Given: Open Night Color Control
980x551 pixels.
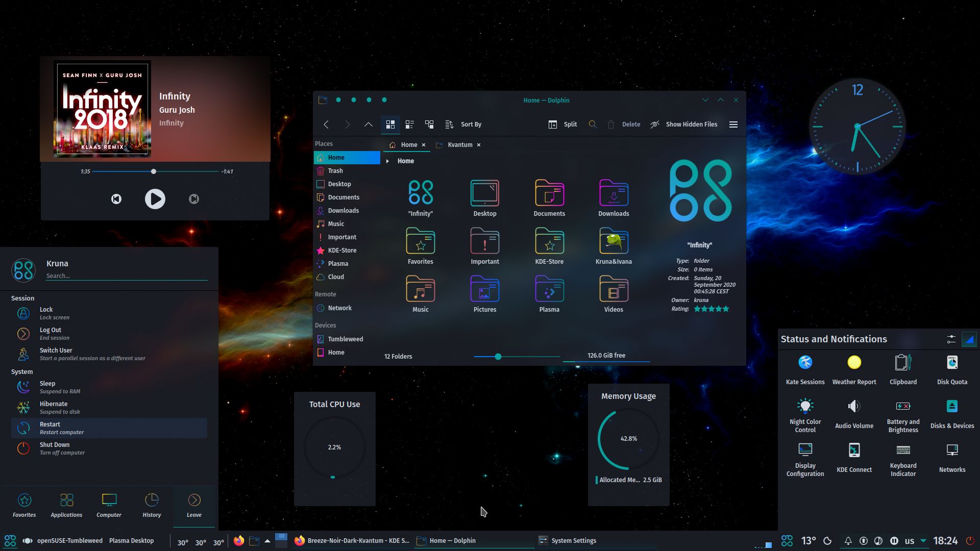Looking at the screenshot, I should pyautogui.click(x=804, y=407).
